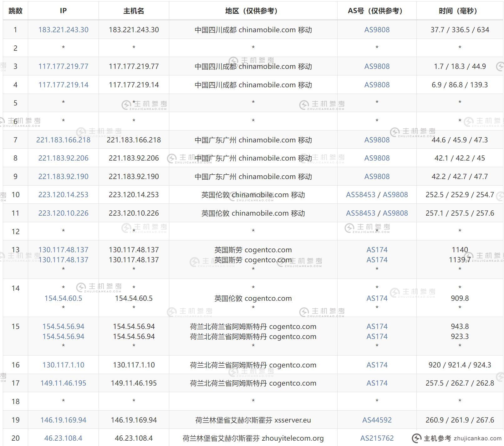Click hop number 18 cell
Viewport: 504px width, 446px height.
pos(15,401)
